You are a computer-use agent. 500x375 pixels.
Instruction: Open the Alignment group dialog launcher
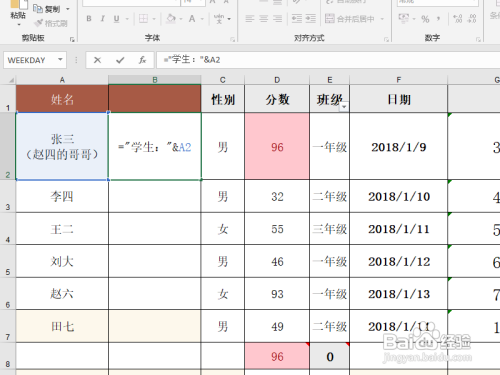tap(386, 39)
